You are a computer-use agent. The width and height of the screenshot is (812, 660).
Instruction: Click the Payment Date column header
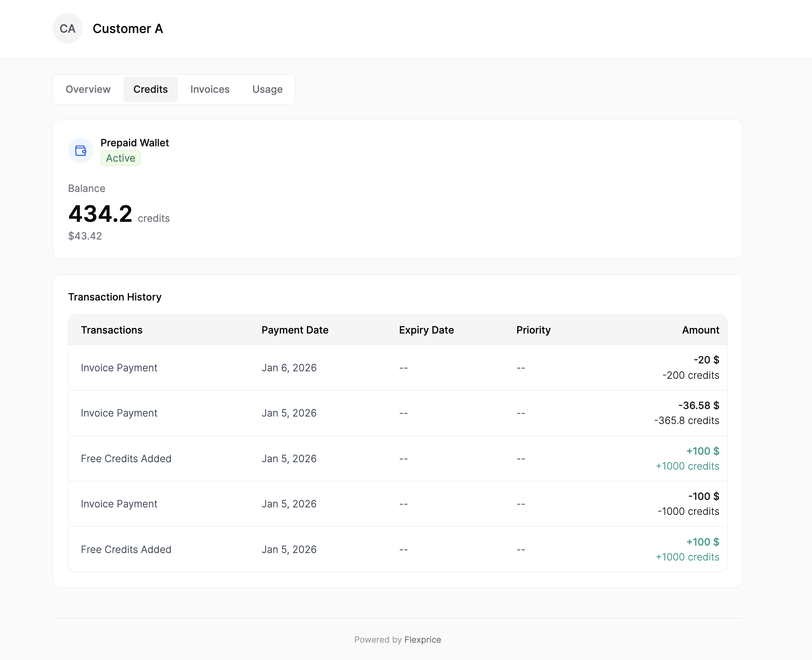[x=295, y=330]
